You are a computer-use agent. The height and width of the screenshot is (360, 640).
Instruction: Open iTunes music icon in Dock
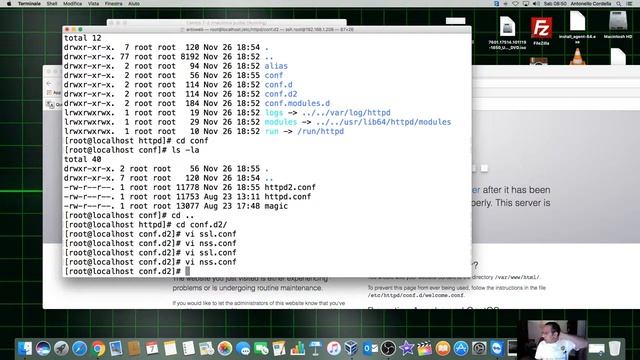point(333,348)
